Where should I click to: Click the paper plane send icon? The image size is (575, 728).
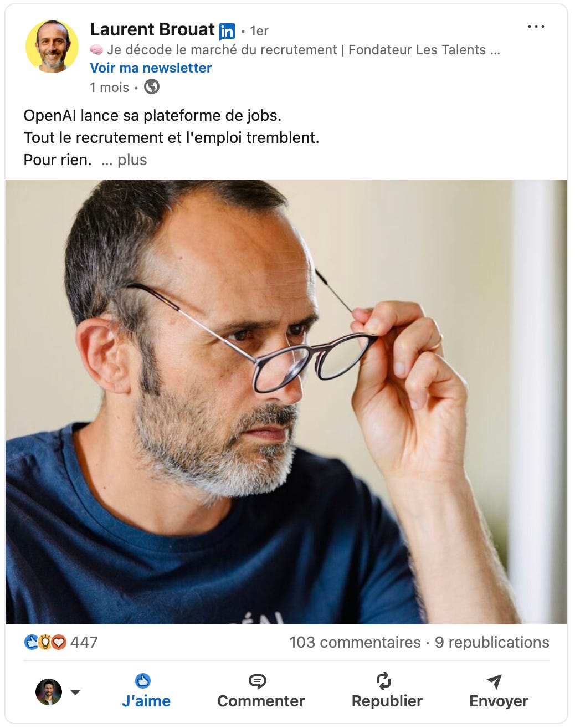click(x=494, y=681)
